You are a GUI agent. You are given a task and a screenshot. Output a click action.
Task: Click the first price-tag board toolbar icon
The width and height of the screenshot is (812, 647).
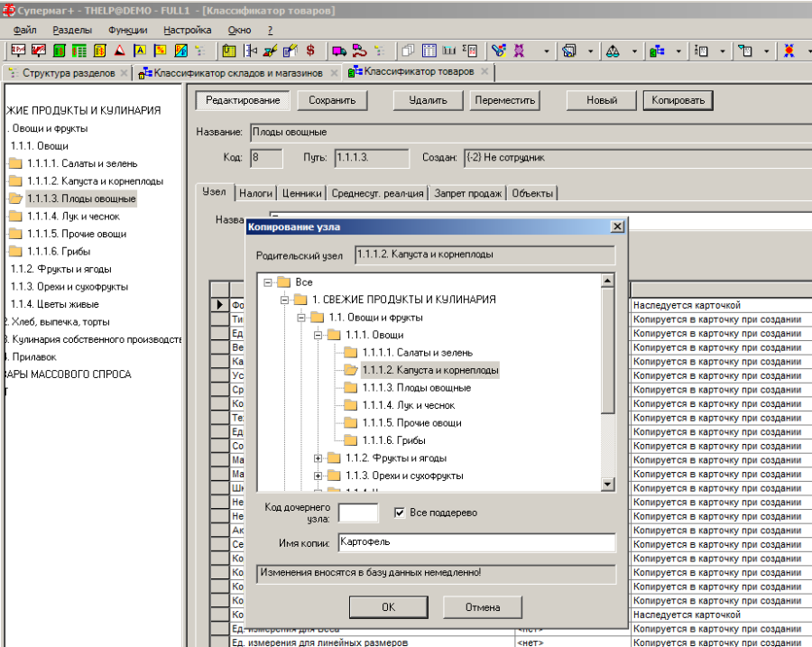coord(18,51)
